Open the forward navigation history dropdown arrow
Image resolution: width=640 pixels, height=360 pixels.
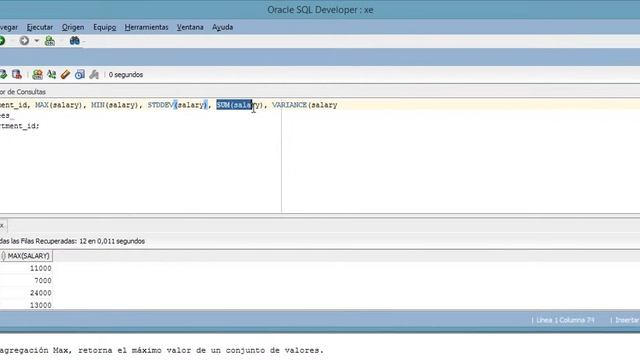(36, 41)
